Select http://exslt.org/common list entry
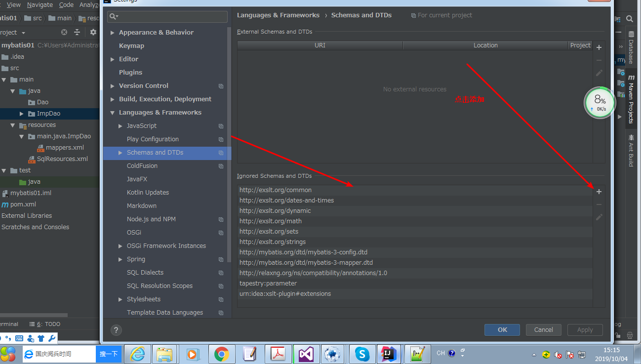Image resolution: width=641 pixels, height=364 pixels. pos(415,190)
